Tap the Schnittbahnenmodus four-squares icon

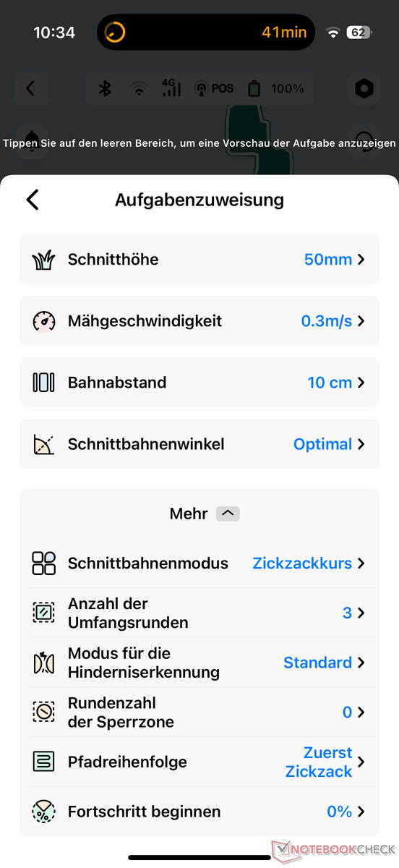(x=44, y=563)
